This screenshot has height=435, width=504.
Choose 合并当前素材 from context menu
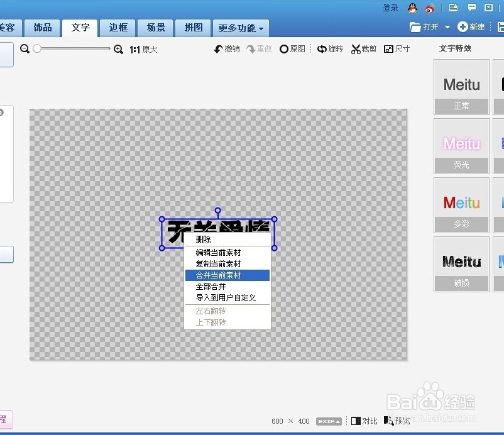[227, 275]
